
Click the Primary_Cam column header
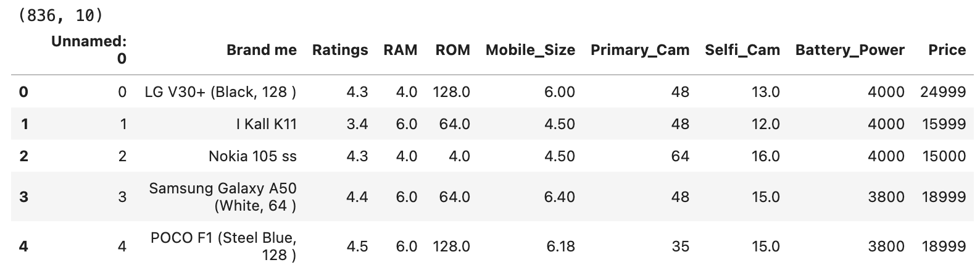[x=639, y=50]
